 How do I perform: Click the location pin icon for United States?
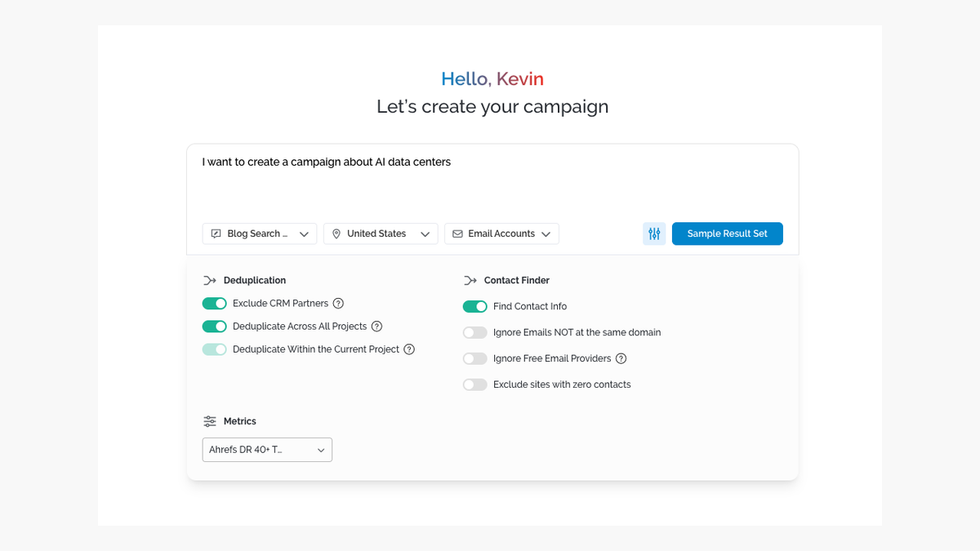[x=336, y=233]
